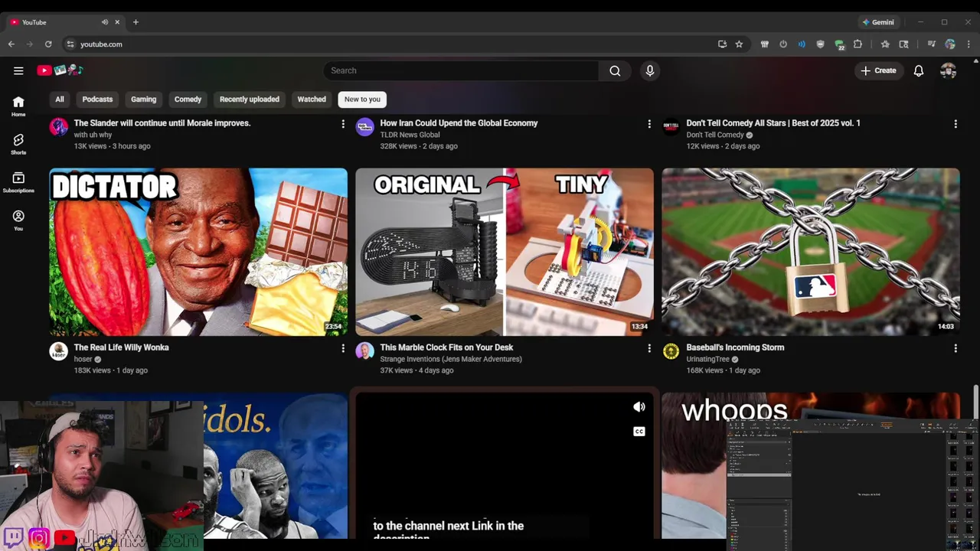The width and height of the screenshot is (980, 551).
Task: Visit the UrinatingTree channel name link
Action: click(707, 359)
